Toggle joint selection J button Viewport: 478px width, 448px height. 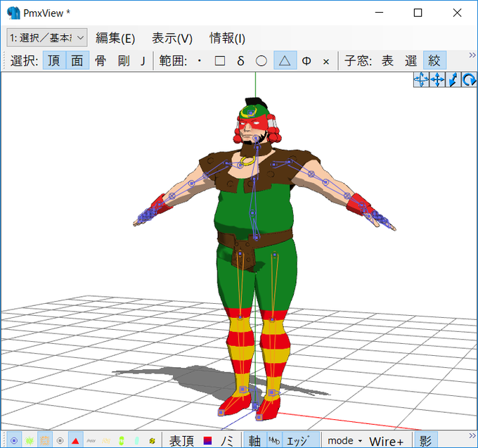coord(143,60)
